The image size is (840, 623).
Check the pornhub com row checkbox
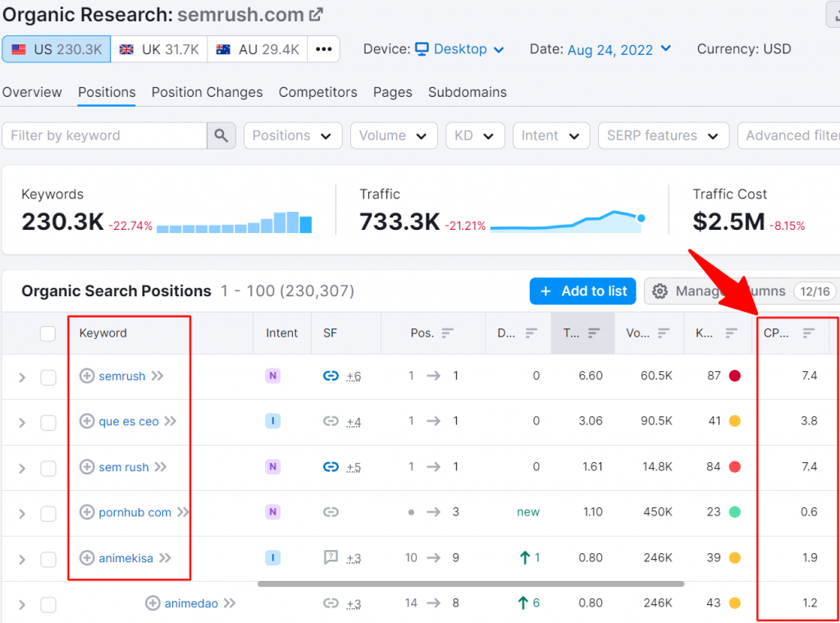(x=48, y=514)
